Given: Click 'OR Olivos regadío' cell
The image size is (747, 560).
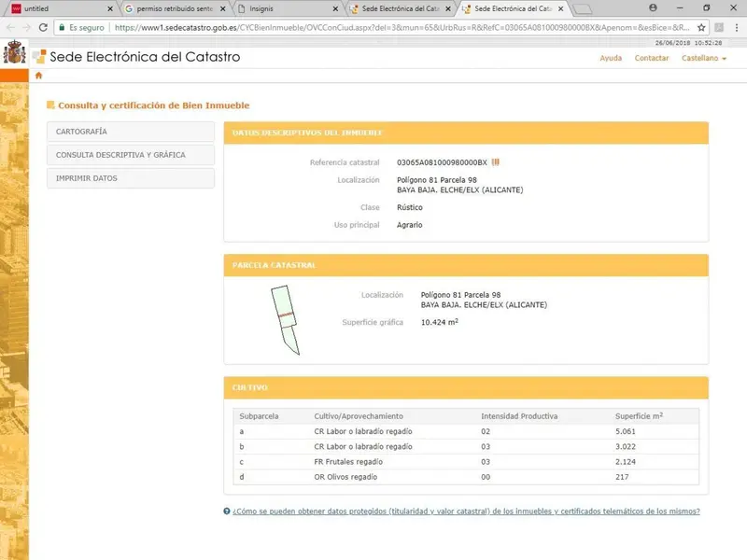Looking at the screenshot, I should coord(345,477).
